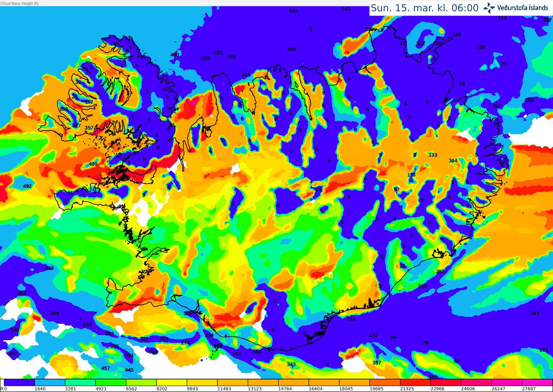553x392 pixels.
Task: Click the map value 57
Action: (x=397, y=190)
